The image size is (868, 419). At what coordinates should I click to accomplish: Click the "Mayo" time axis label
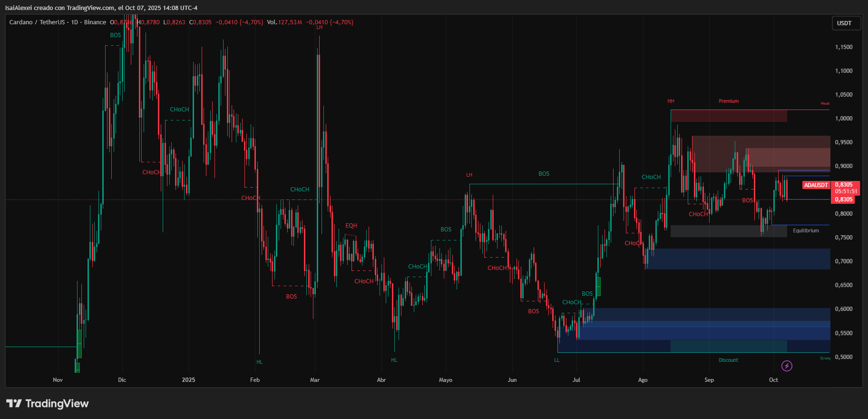(446, 380)
